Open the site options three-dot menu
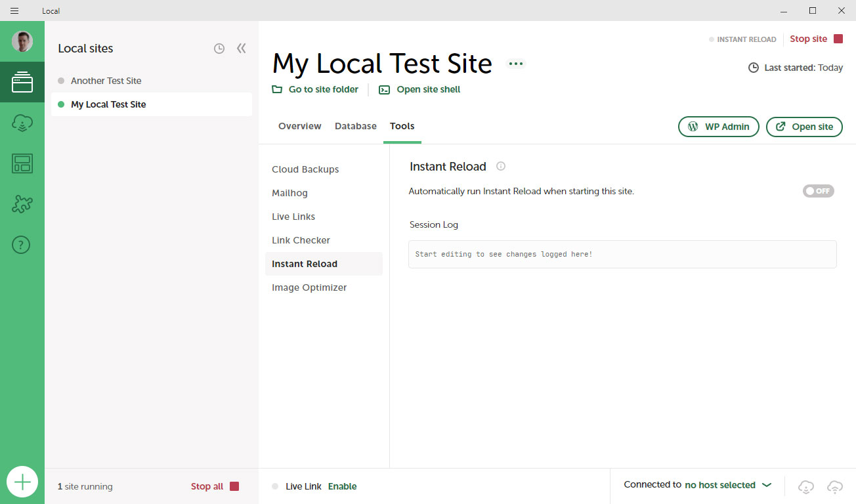The image size is (856, 504). coord(516,64)
